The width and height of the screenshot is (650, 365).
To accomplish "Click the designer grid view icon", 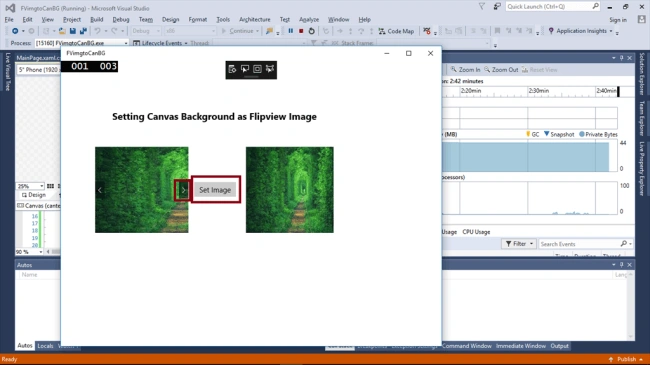I will point(51,186).
